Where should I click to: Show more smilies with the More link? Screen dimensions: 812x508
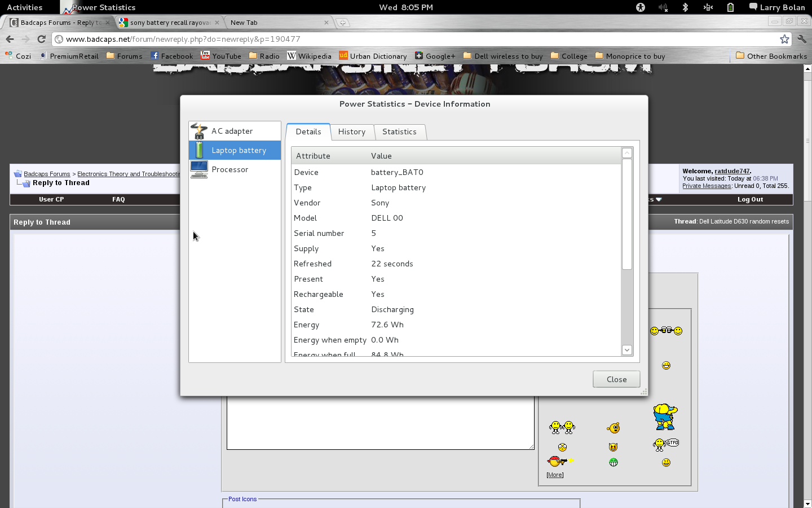pos(555,475)
